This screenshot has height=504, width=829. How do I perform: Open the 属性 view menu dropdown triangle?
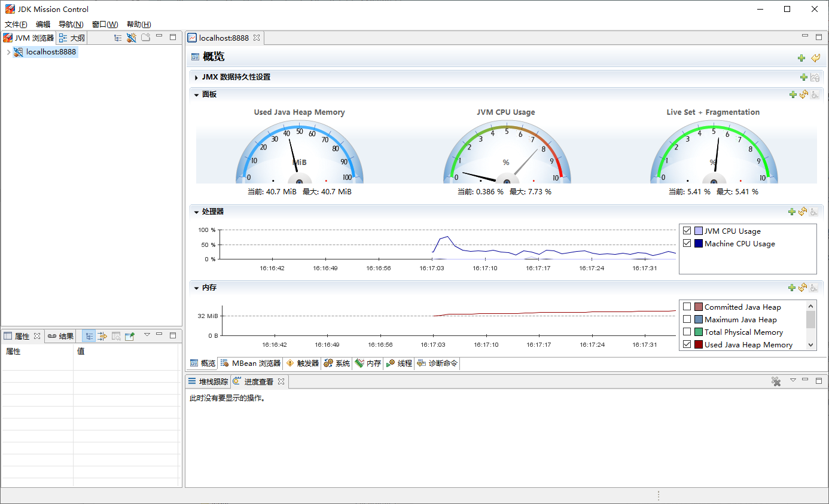tap(147, 335)
